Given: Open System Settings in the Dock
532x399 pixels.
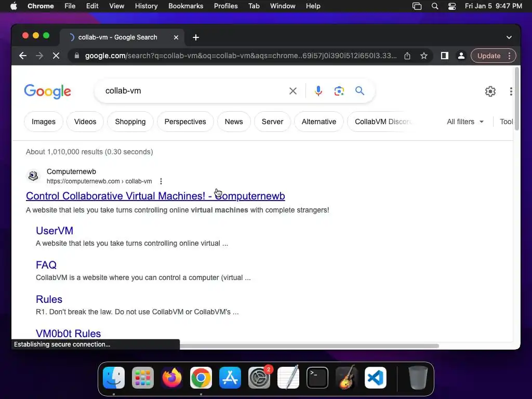Looking at the screenshot, I should pos(259,377).
